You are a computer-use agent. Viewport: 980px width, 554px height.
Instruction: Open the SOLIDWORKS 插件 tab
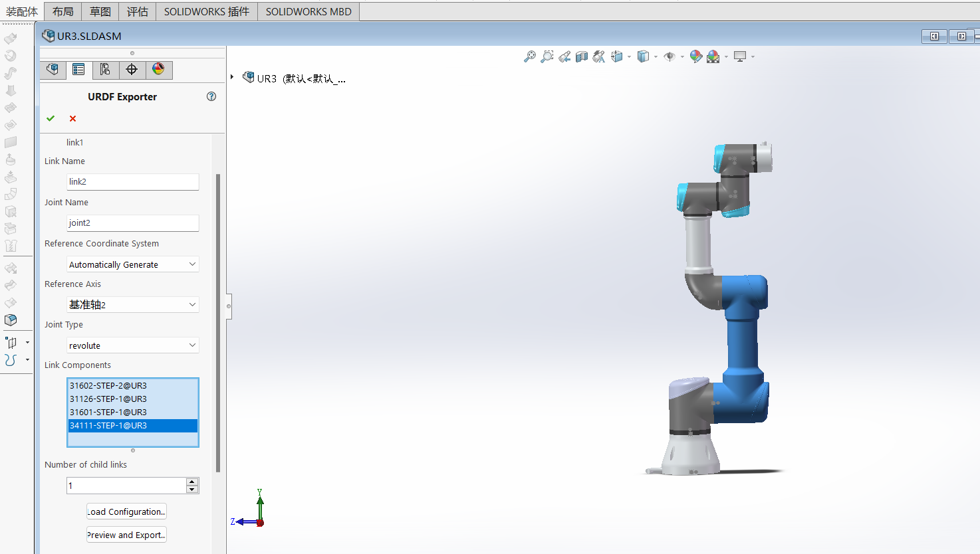(207, 11)
